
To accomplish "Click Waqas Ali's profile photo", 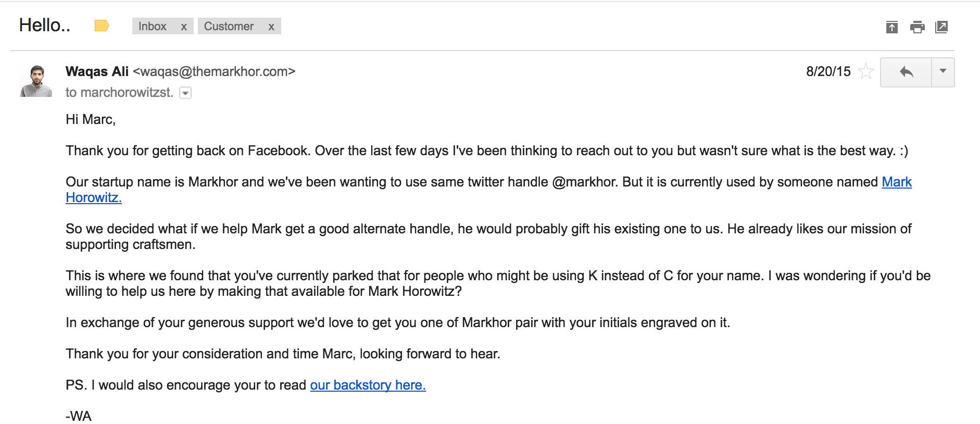I will [x=36, y=81].
